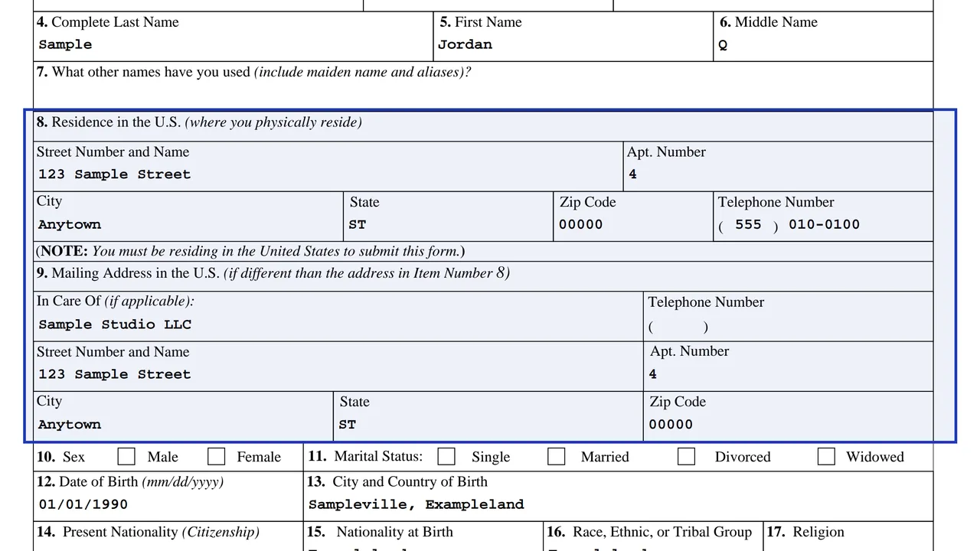Viewport: 980px width, 551px height.
Task: Click residence telephone area code 555
Action: point(748,225)
